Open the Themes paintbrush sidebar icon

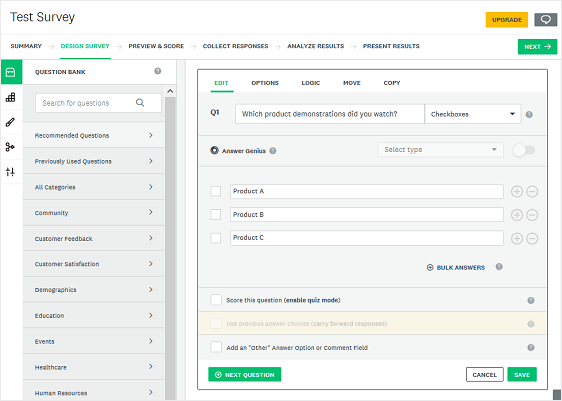[10, 122]
